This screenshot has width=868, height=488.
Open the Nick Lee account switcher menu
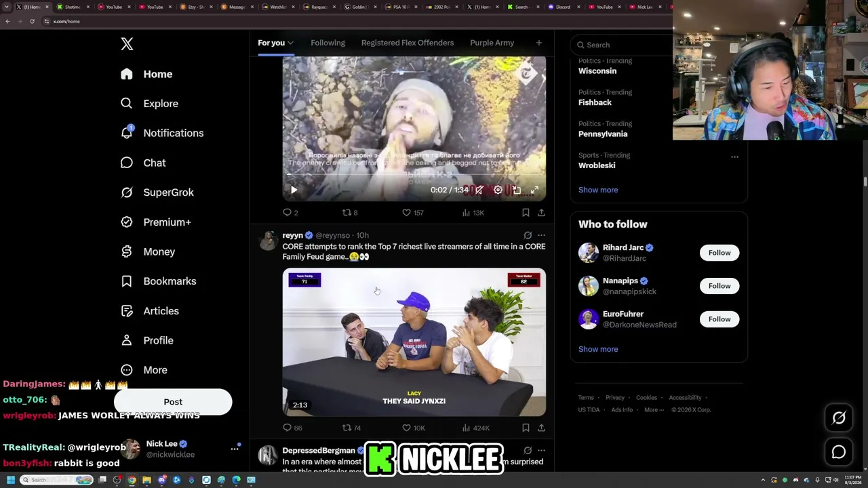click(x=235, y=449)
